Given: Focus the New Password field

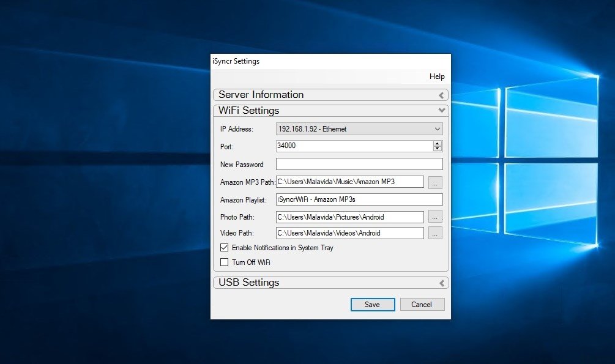Looking at the screenshot, I should tap(359, 164).
